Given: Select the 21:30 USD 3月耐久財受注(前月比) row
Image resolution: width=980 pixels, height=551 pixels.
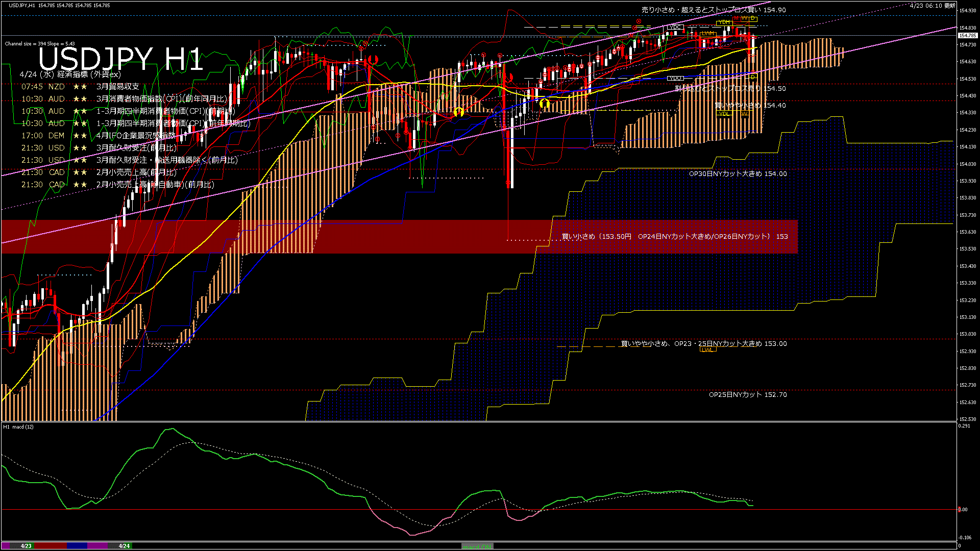Looking at the screenshot, I should tap(99, 148).
